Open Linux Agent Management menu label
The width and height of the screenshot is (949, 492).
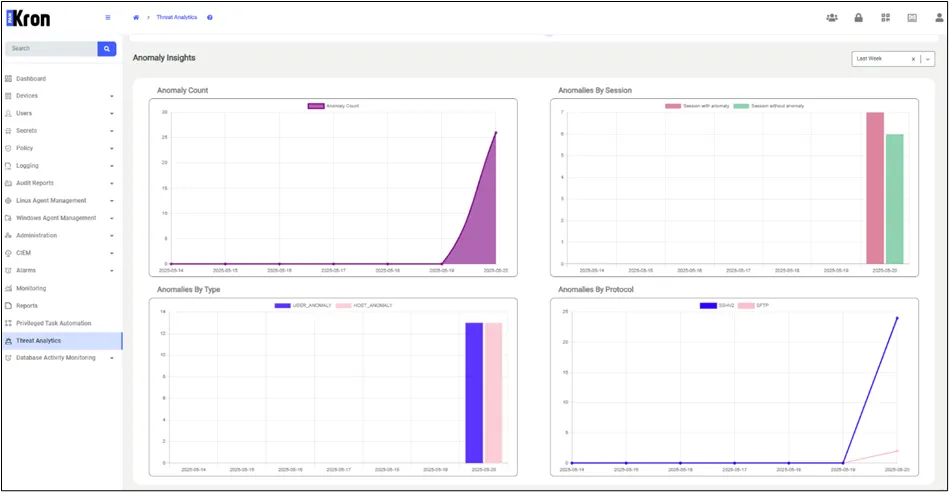click(51, 201)
